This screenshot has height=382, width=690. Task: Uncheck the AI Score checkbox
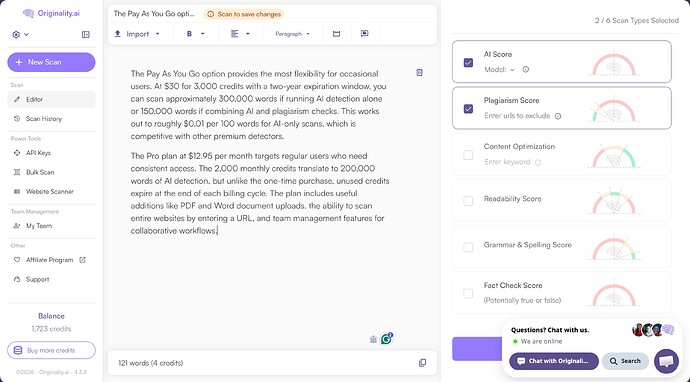[x=468, y=62]
